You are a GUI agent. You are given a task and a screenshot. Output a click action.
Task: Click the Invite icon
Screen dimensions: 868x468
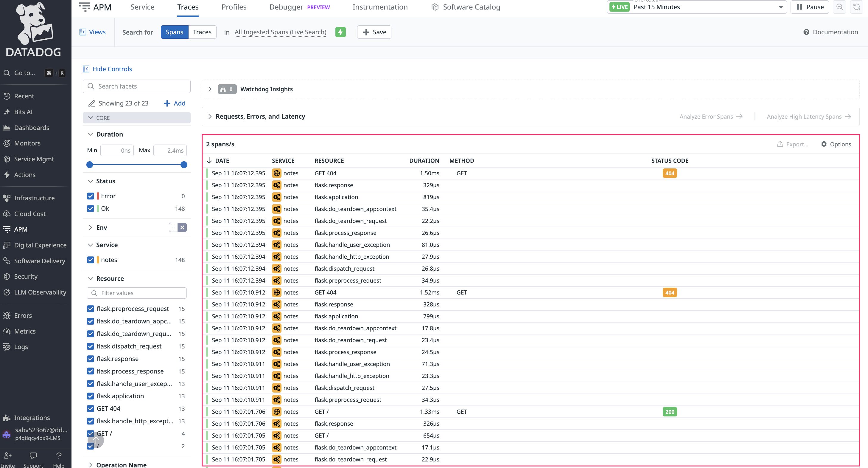8,456
